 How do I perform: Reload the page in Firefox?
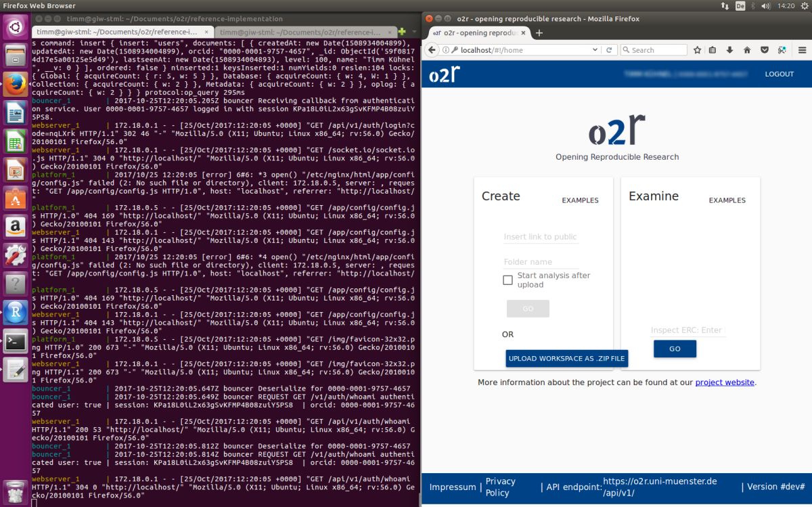pos(609,49)
